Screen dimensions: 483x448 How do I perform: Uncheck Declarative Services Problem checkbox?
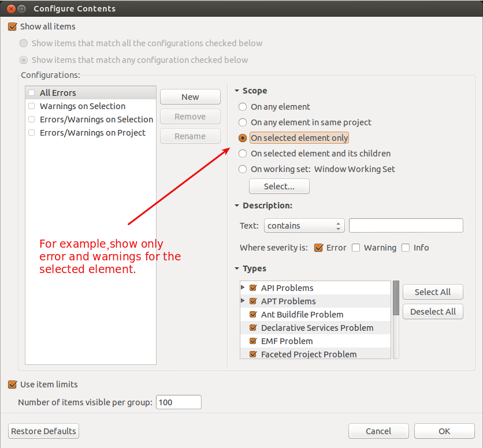(253, 327)
